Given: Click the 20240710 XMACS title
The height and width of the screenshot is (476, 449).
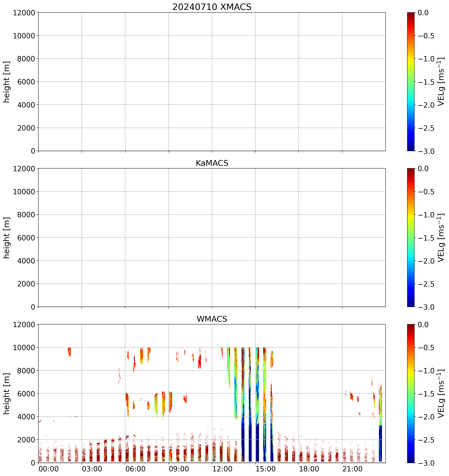Looking at the screenshot, I should coord(212,7).
